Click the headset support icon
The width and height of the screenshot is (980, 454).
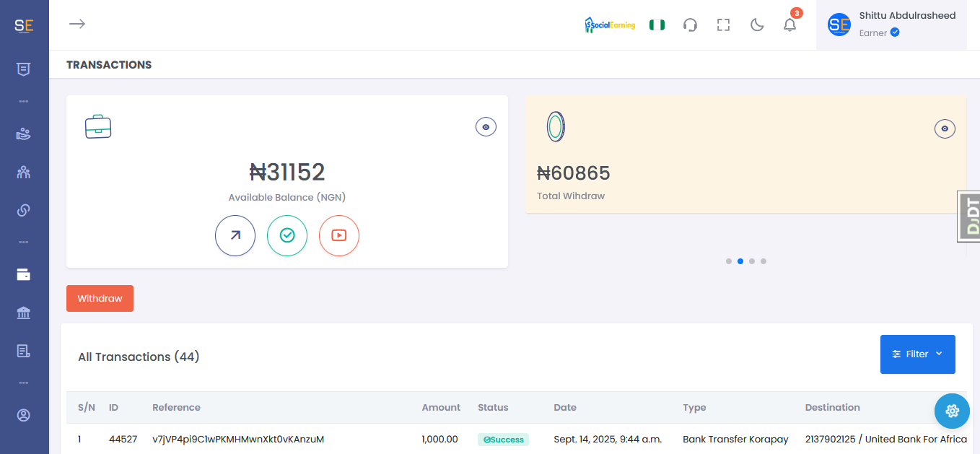690,25
